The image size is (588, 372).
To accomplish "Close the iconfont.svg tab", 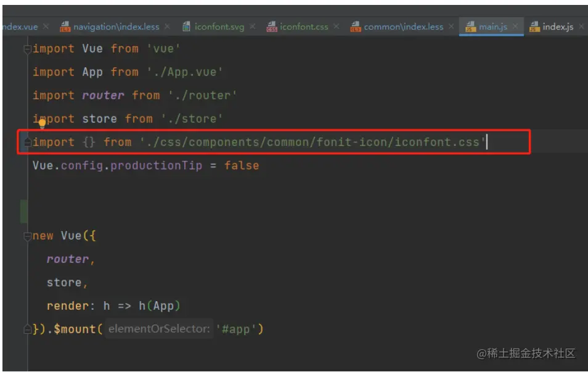I will pyautogui.click(x=253, y=26).
